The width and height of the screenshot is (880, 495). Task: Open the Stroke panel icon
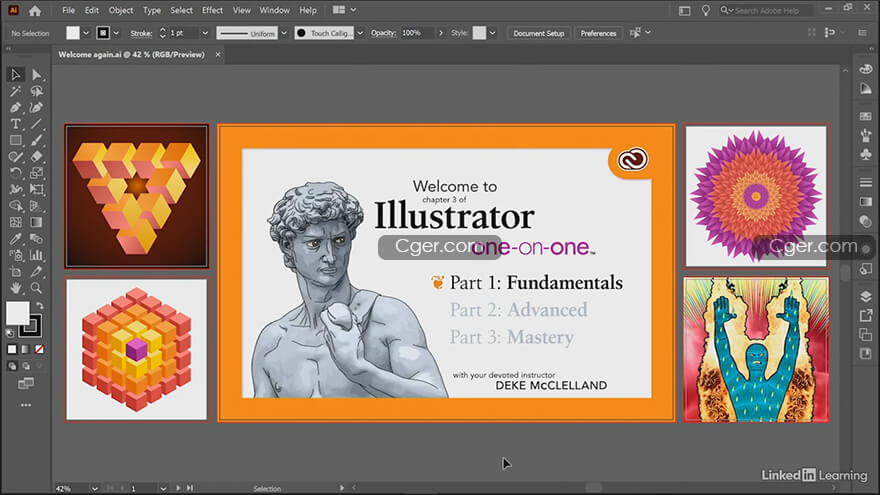[865, 182]
